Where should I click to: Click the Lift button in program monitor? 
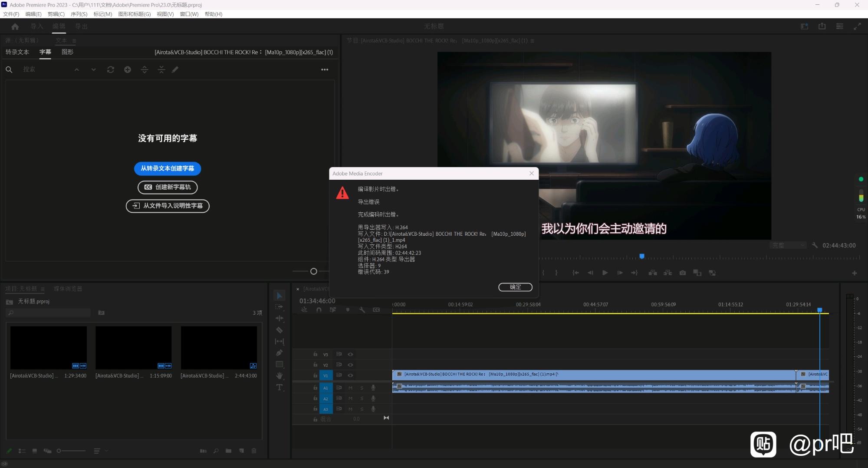click(653, 273)
